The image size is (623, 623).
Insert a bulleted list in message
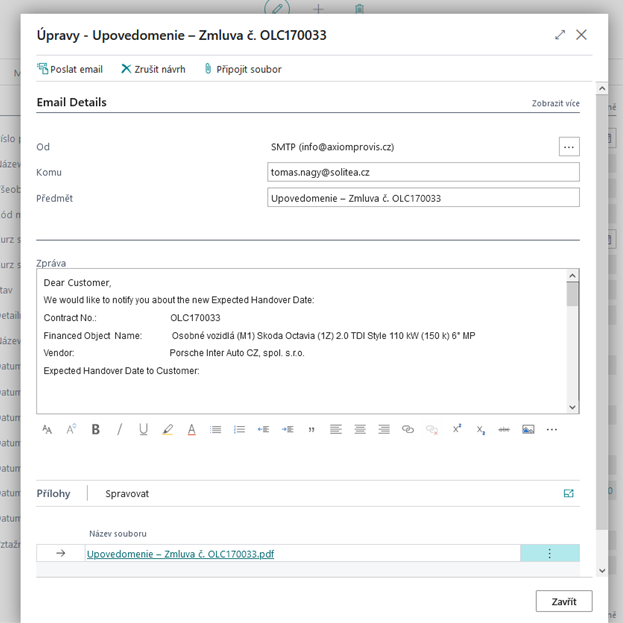point(216,429)
